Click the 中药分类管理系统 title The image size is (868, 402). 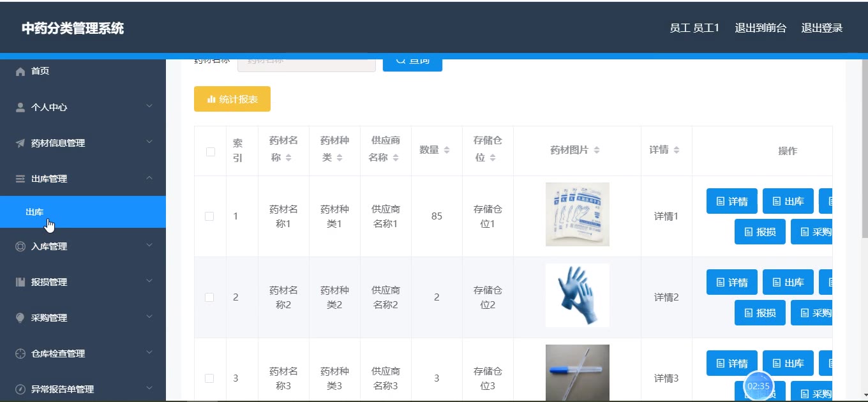pyautogui.click(x=73, y=28)
